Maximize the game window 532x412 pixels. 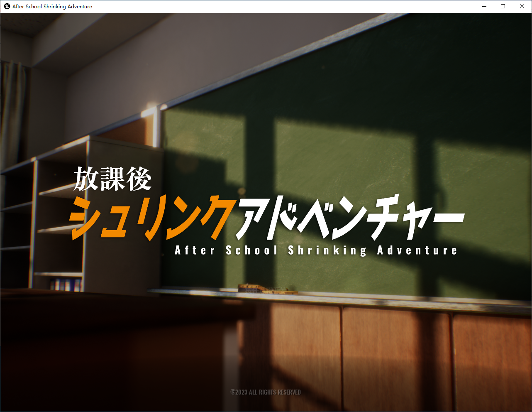click(x=503, y=6)
